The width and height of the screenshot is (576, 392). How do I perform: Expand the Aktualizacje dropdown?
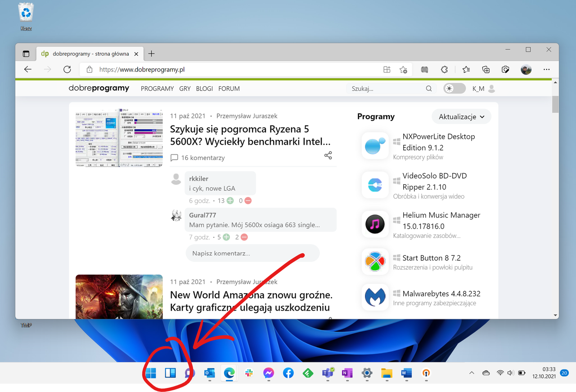tap(462, 117)
